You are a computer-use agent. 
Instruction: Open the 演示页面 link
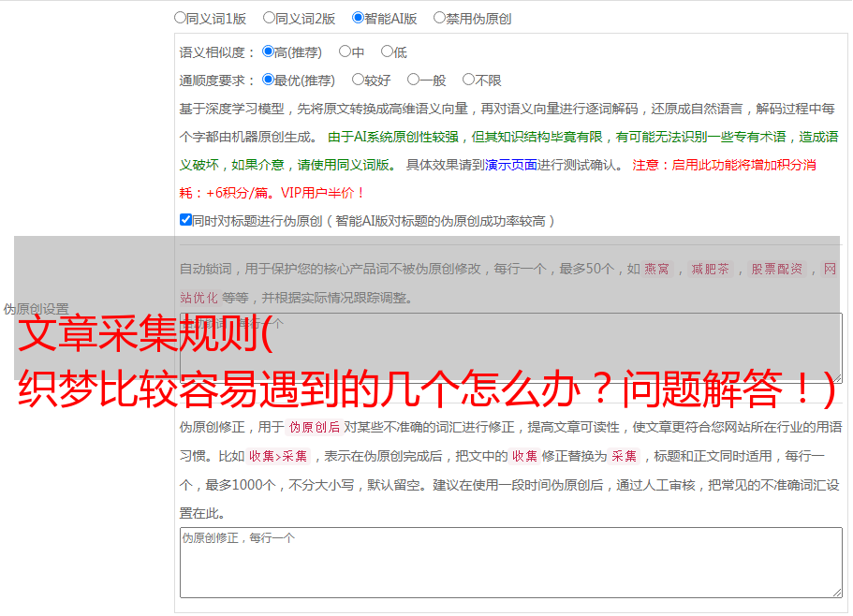[510, 165]
